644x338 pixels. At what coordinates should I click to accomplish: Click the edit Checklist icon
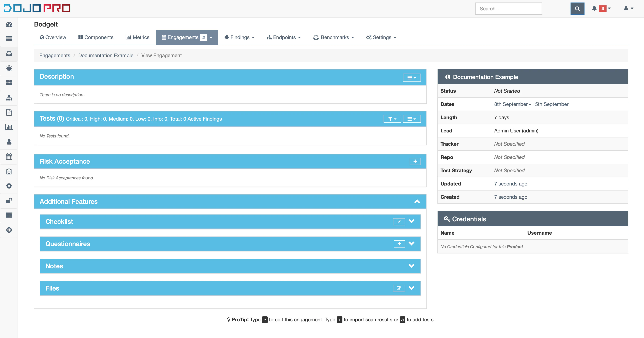pyautogui.click(x=399, y=222)
